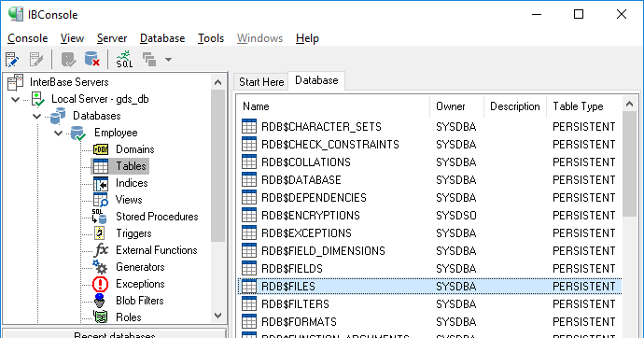Click the Exceptions red warning icon

pos(100,284)
